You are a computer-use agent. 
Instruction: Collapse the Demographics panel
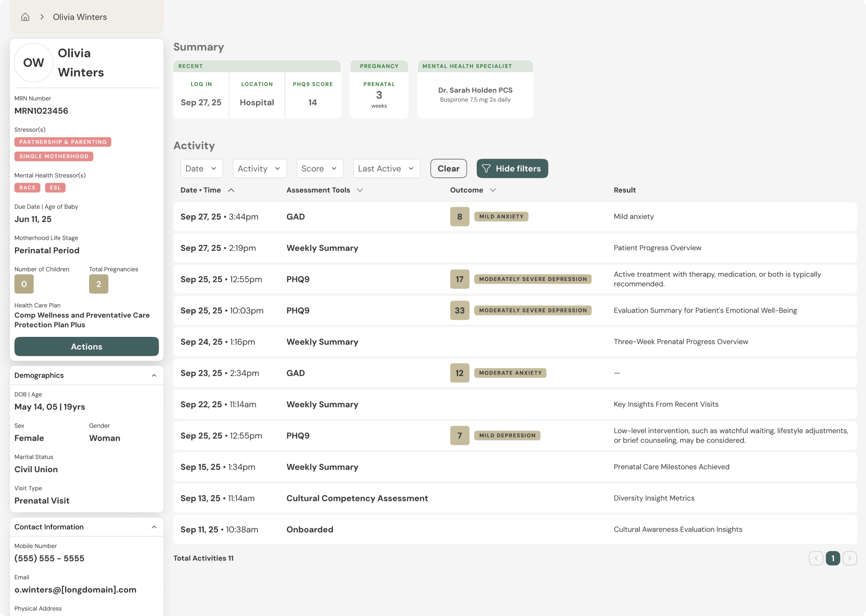pyautogui.click(x=154, y=375)
